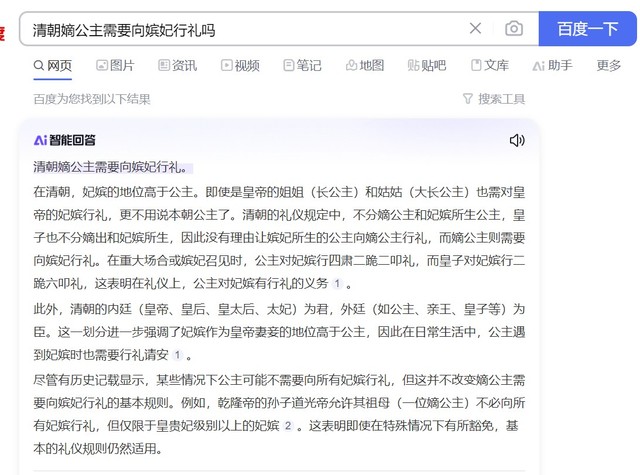Open the 图片 images tab

tap(114, 66)
